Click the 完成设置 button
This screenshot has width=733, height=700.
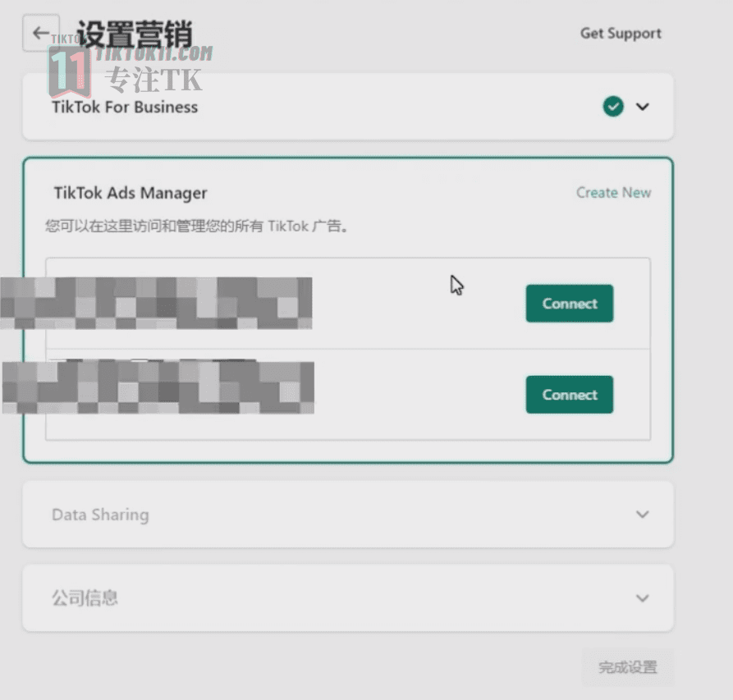627,667
